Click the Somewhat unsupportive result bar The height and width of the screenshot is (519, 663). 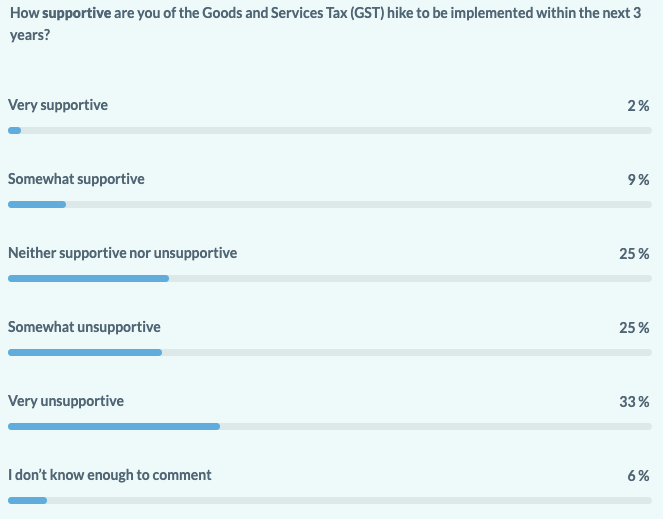click(x=330, y=353)
